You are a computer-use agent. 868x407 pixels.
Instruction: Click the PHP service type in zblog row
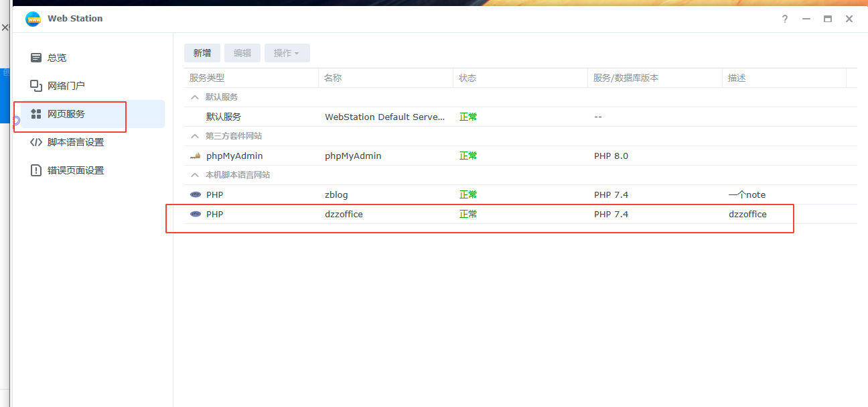(214, 194)
